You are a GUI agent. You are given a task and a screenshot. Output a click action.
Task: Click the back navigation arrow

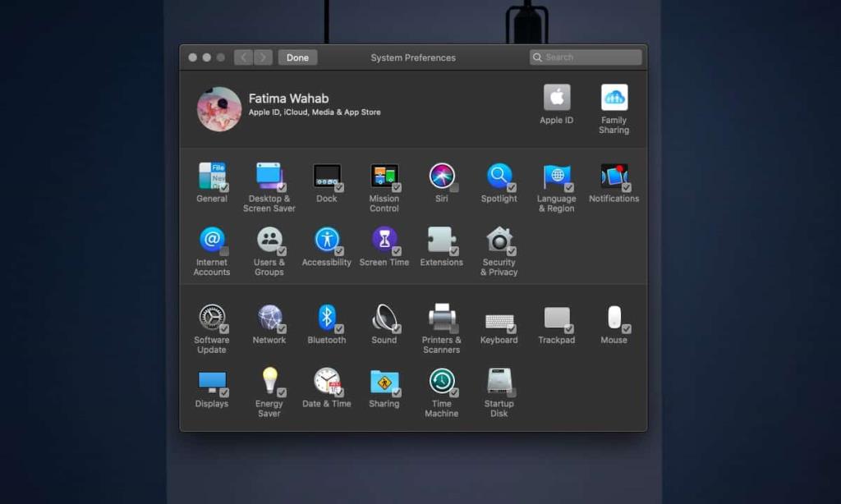(x=244, y=57)
